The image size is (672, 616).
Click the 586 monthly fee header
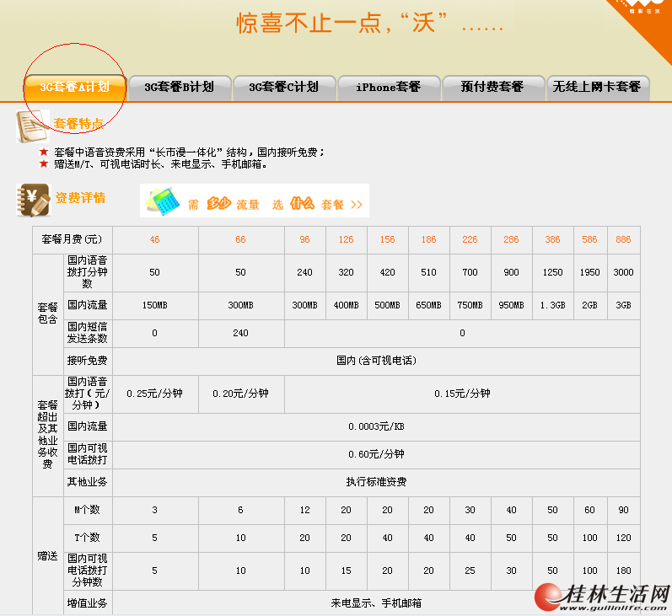point(589,240)
